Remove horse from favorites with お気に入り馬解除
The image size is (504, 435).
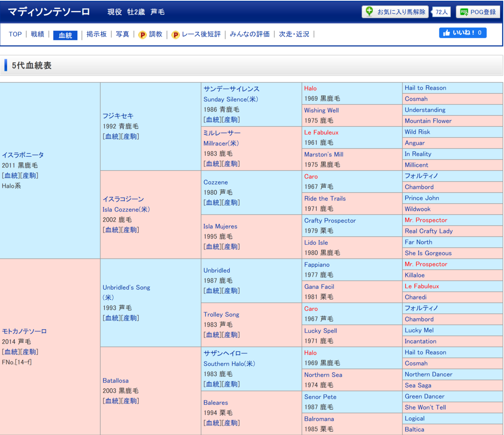coord(395,12)
